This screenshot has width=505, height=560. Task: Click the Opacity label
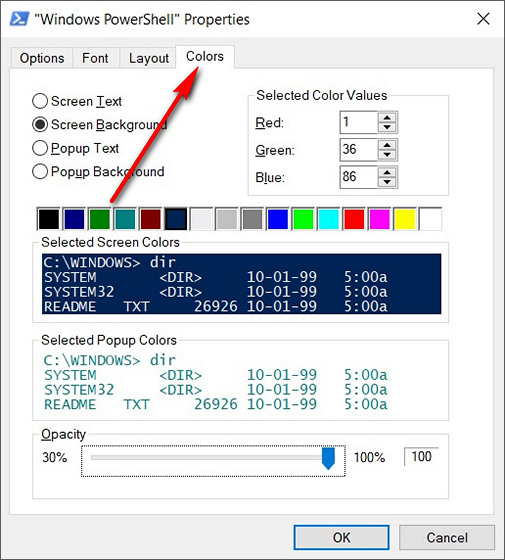coord(63,435)
